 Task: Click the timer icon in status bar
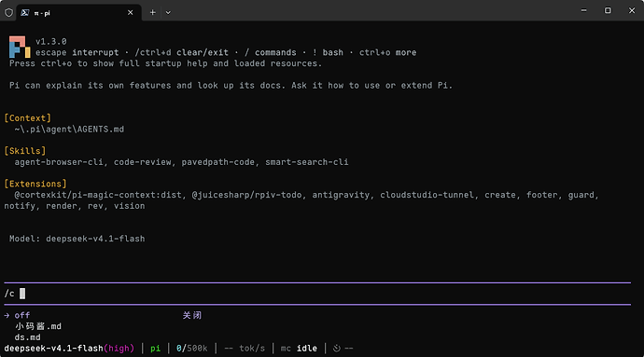[337, 349]
